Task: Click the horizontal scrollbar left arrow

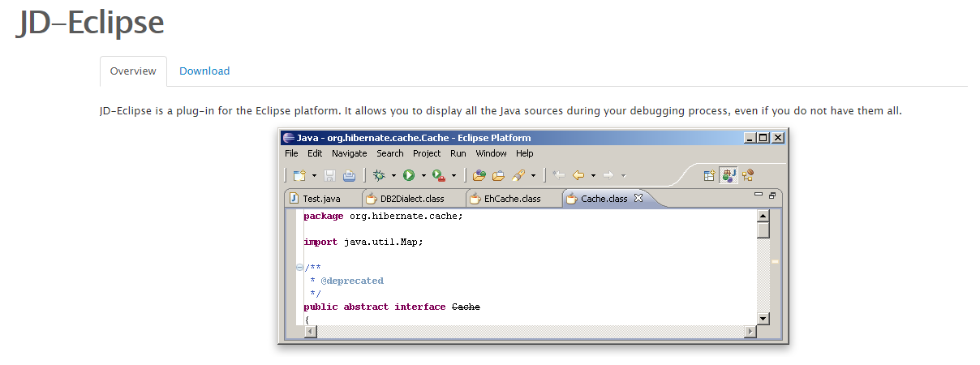Action: [x=311, y=332]
